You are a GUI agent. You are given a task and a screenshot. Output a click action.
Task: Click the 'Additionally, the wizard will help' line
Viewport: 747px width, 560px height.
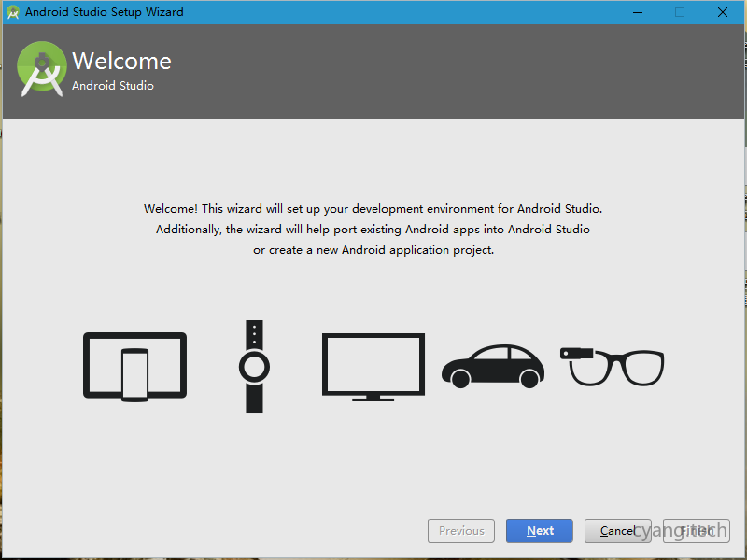373,230
